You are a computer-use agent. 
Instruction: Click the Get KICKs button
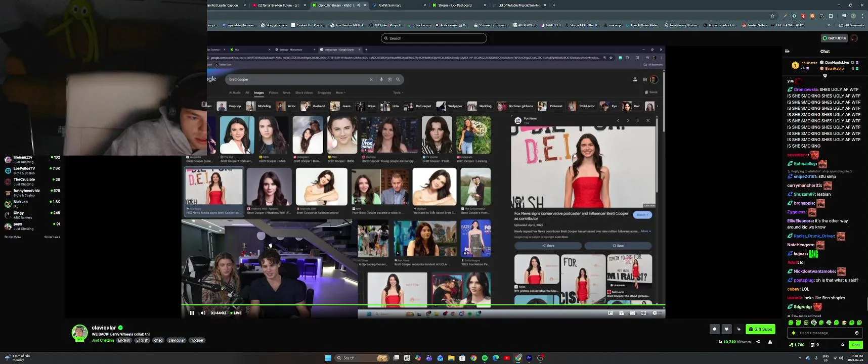(x=834, y=38)
